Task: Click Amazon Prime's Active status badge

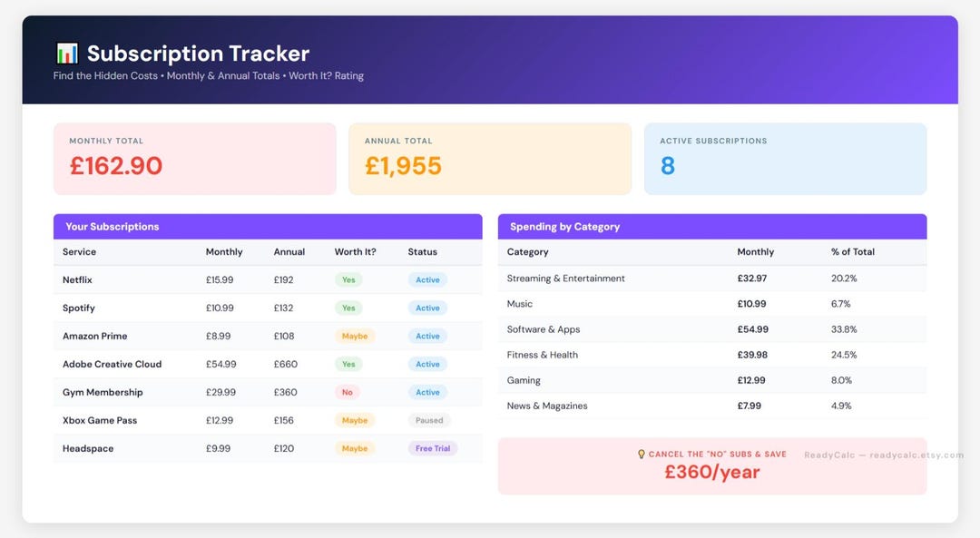Action: coord(427,337)
